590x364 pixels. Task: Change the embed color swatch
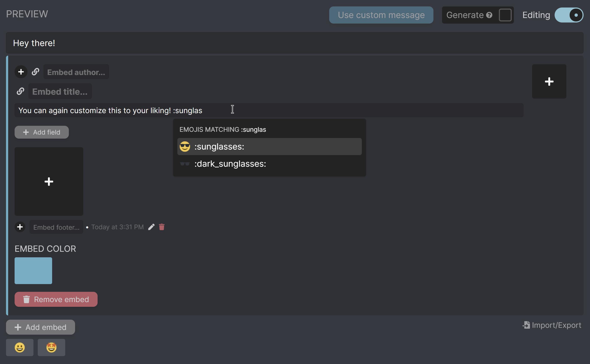[x=33, y=271]
